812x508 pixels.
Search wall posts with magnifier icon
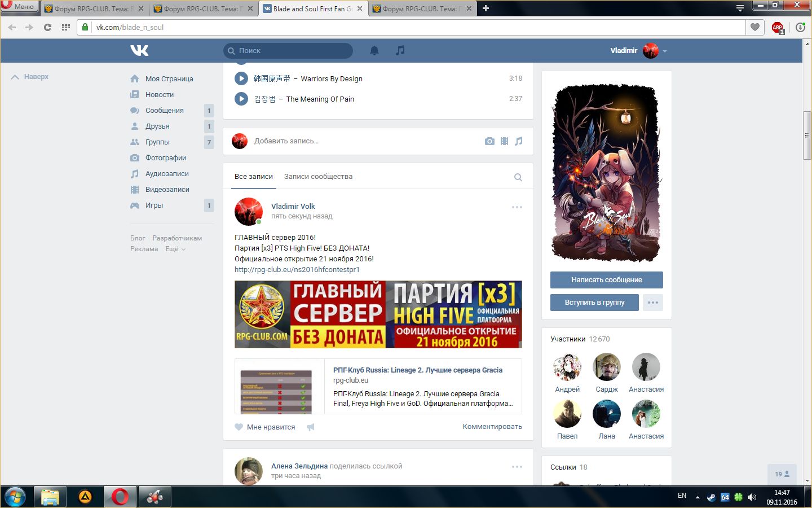click(x=518, y=177)
